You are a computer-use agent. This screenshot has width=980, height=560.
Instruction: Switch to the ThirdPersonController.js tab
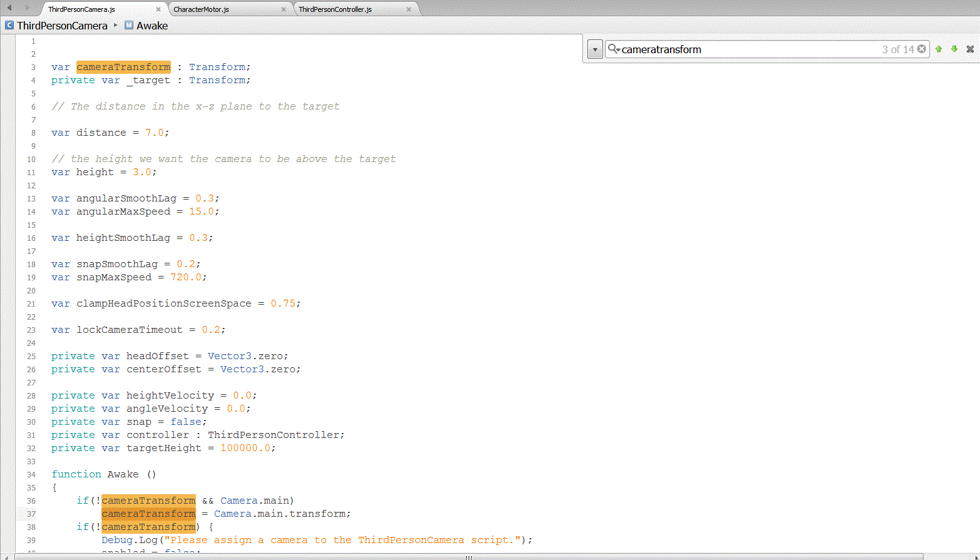[341, 9]
